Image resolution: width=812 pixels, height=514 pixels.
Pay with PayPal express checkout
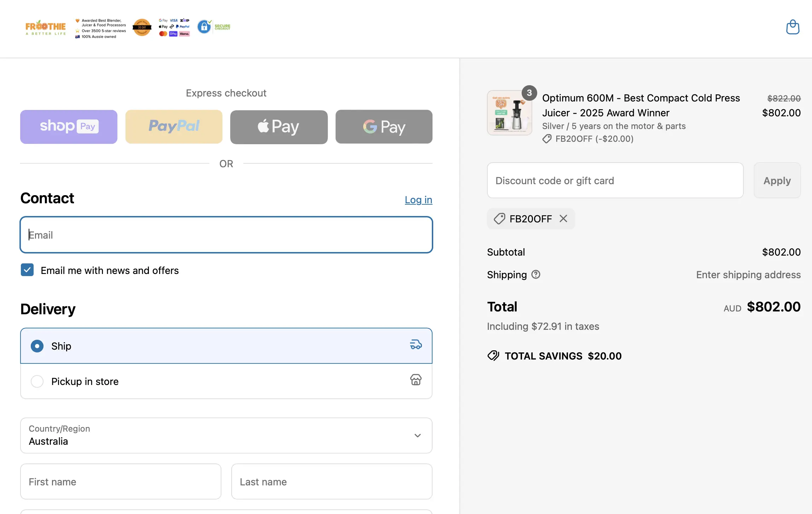click(174, 127)
